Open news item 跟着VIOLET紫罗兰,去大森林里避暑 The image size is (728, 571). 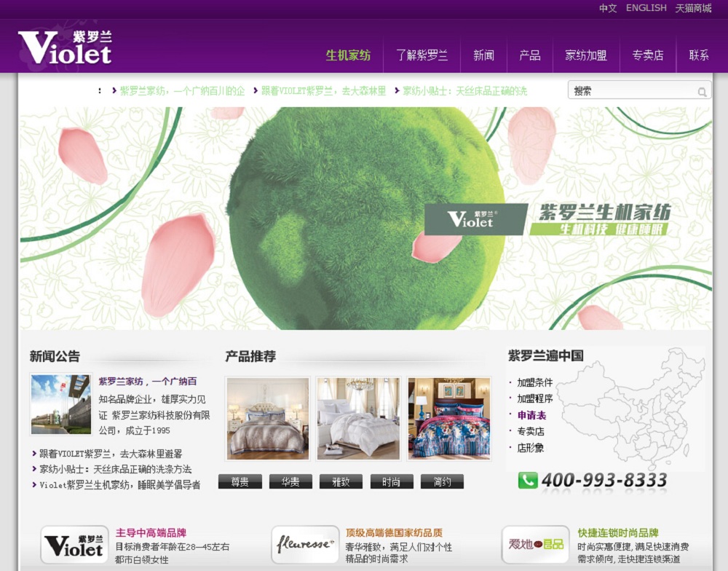pyautogui.click(x=111, y=454)
